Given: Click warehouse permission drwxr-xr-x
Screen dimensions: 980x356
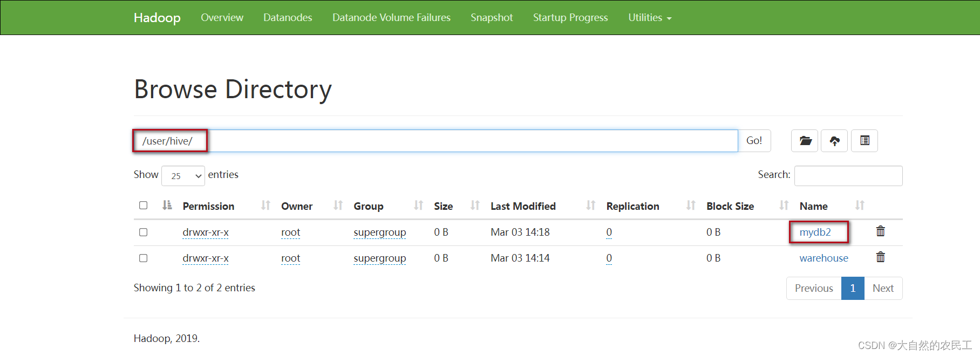Looking at the screenshot, I should coord(206,258).
